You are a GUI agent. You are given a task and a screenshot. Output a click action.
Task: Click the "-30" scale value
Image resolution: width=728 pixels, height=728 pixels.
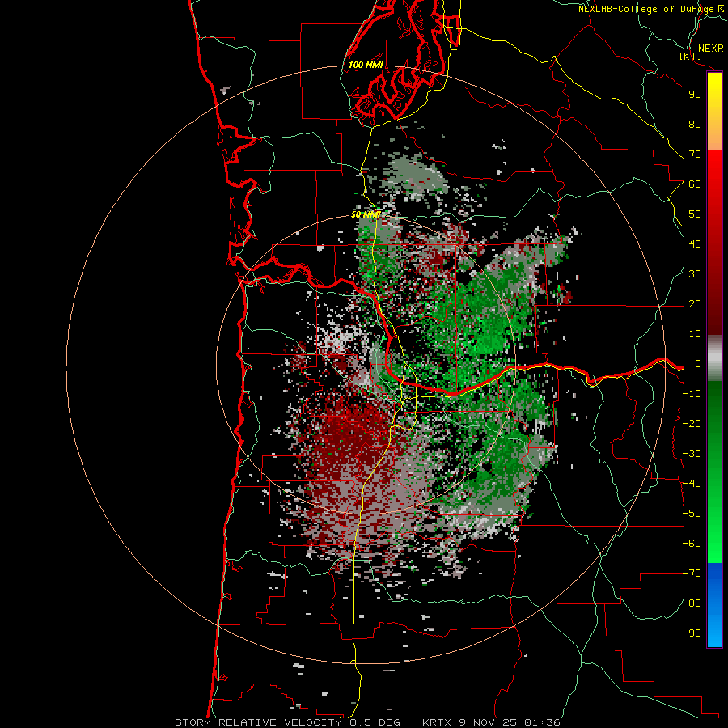click(x=692, y=454)
